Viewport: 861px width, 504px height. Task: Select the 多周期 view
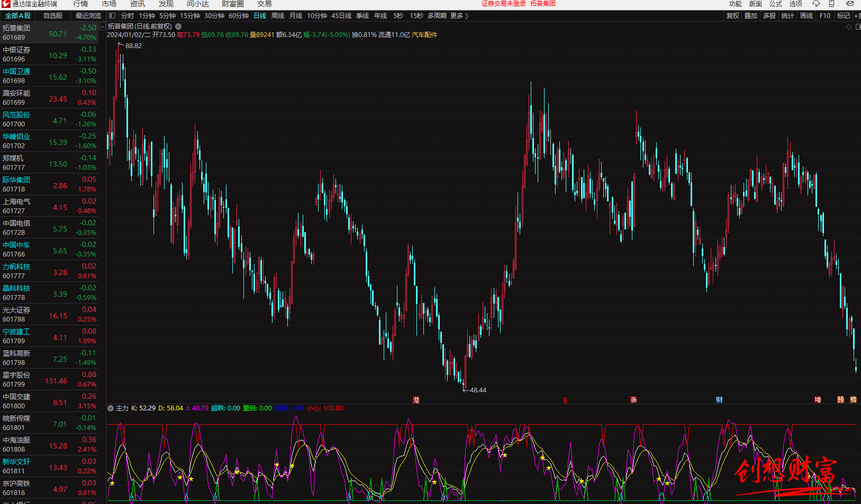pos(437,16)
